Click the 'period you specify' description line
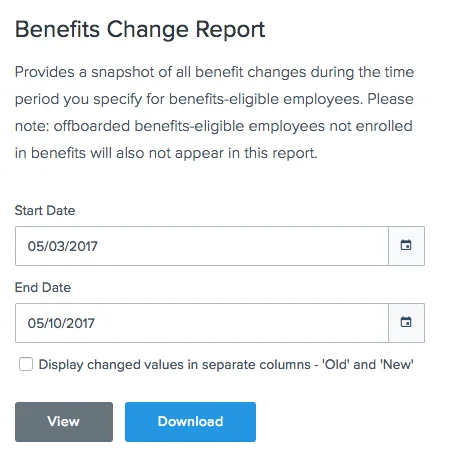Screen dimensions: 464x460 coord(214,99)
